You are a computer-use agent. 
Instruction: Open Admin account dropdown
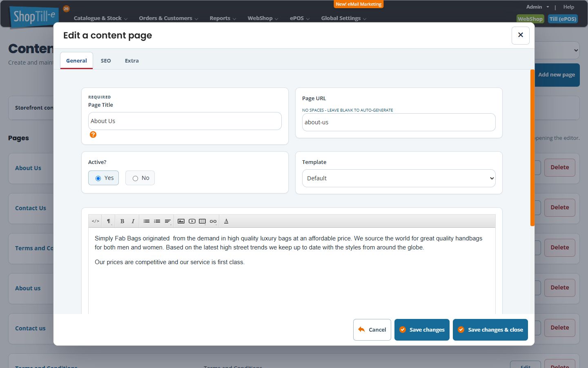click(x=537, y=7)
